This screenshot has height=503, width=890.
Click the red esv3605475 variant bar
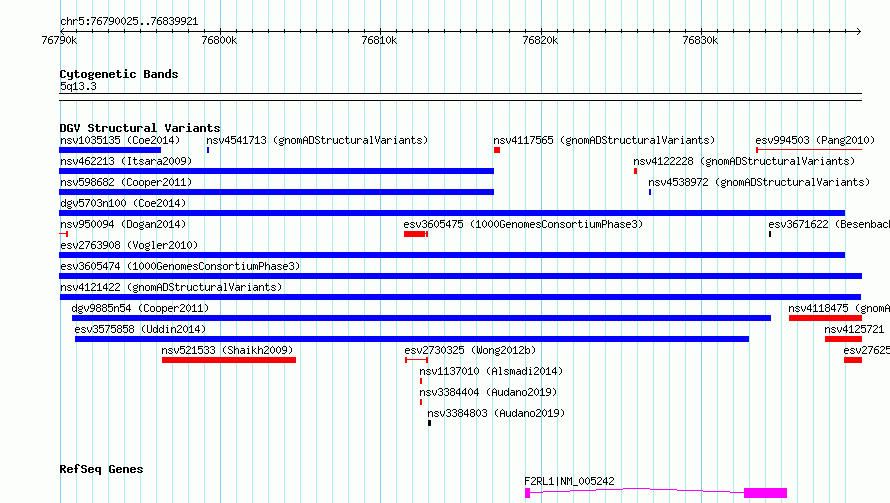point(415,234)
